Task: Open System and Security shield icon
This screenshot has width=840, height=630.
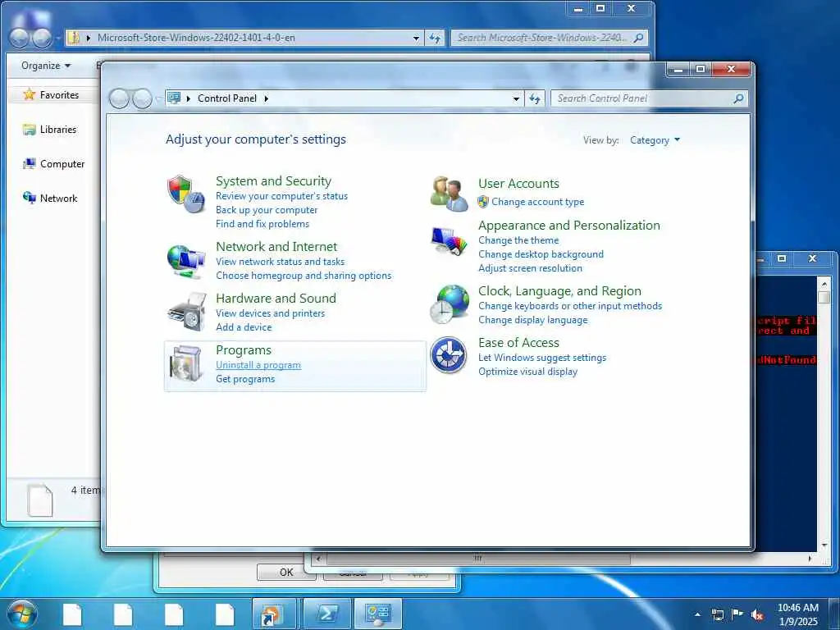Action: (x=186, y=194)
